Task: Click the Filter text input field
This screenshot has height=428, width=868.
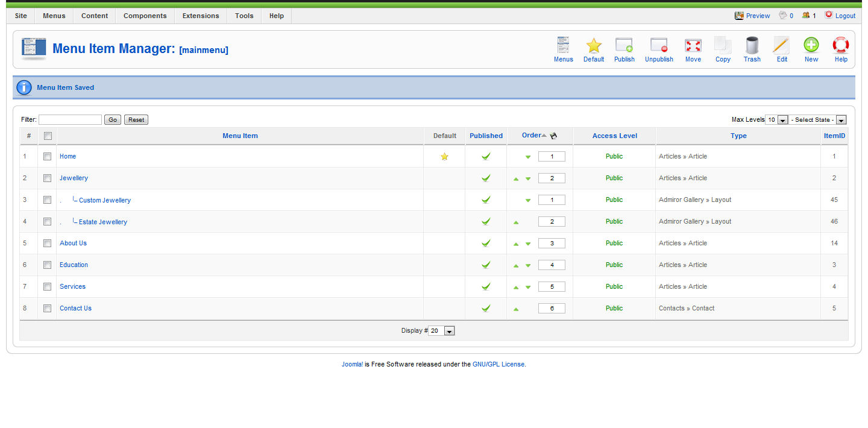Action: coord(70,120)
